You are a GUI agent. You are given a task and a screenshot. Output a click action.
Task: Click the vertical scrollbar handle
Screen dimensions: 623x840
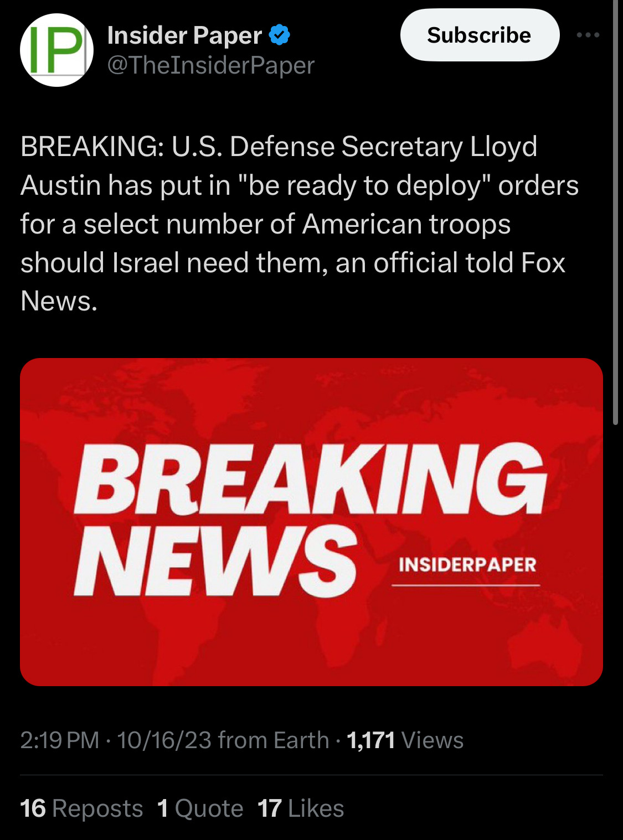click(x=615, y=212)
